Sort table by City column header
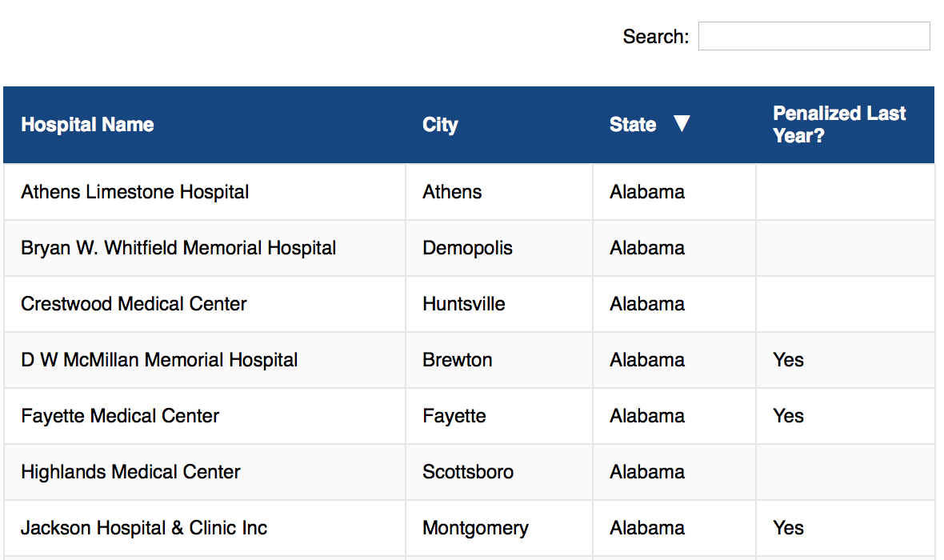944x560 pixels. pos(440,125)
